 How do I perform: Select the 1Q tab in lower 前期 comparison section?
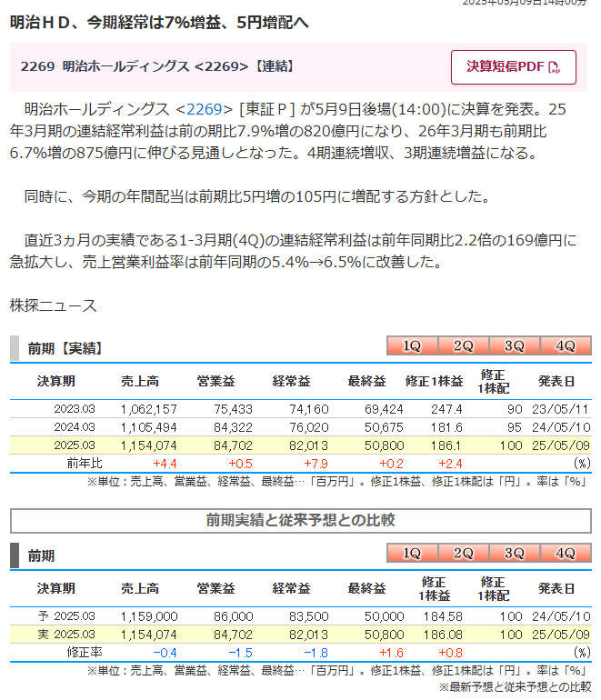(412, 553)
